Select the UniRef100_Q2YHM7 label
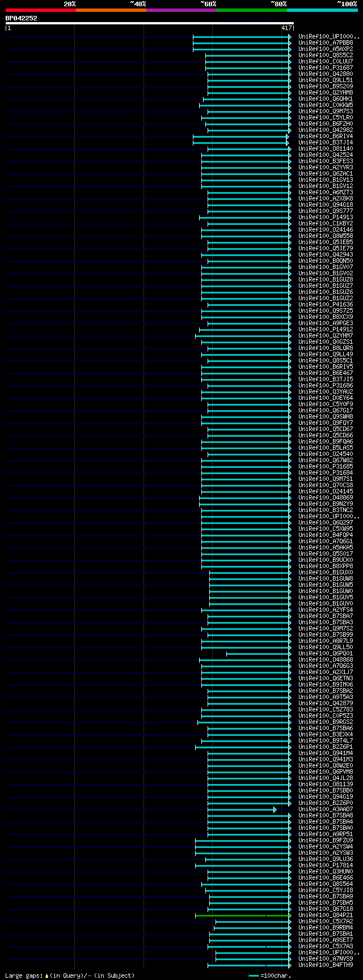The image size is (363, 980). (326, 335)
